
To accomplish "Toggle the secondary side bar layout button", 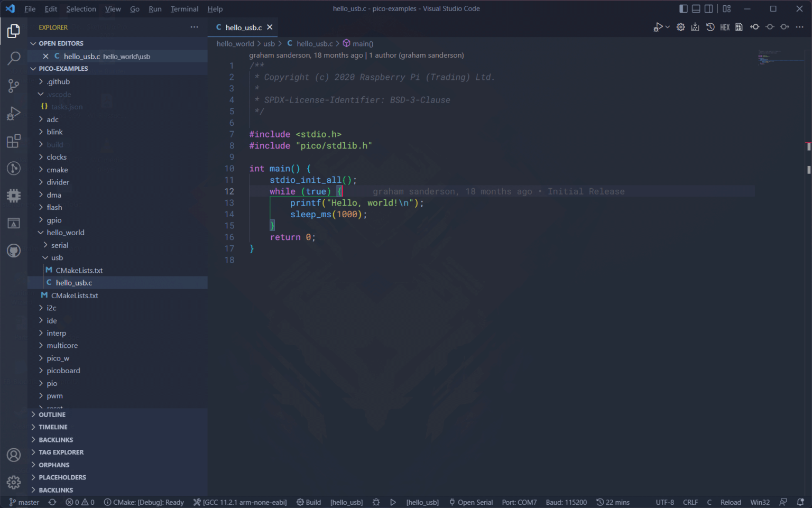I will [x=708, y=9].
